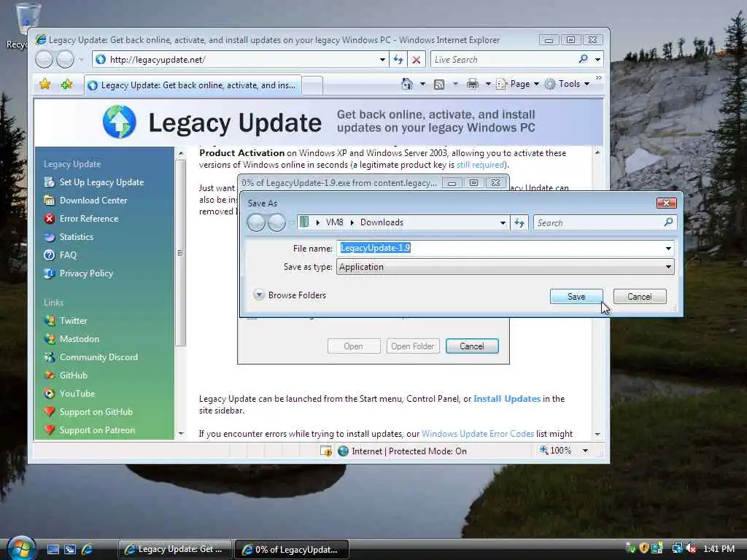Select the Downloads breadcrumb in Save As
This screenshot has width=747, height=560.
[x=382, y=222]
